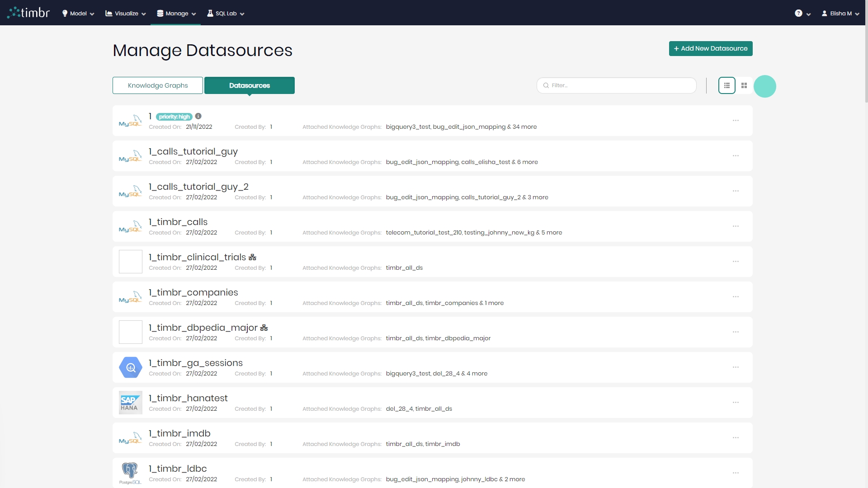
Task: Switch to the Knowledge Graphs tab
Action: coord(157,85)
